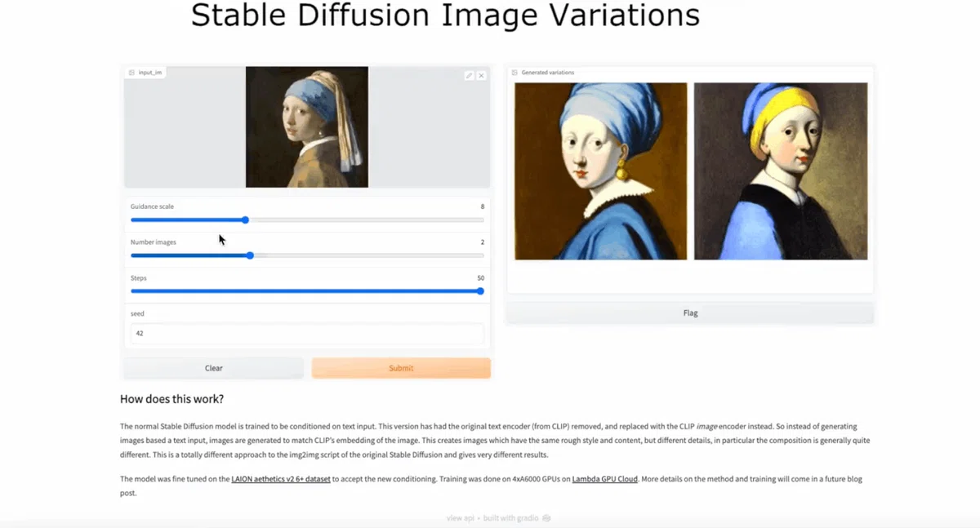
Task: Open the generated variation with yellow-blue turban
Action: [781, 171]
